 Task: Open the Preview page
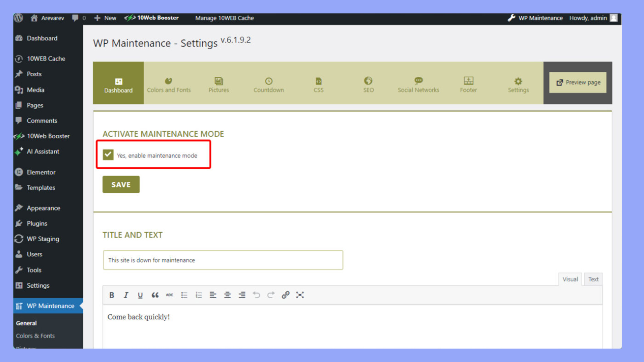pyautogui.click(x=578, y=82)
